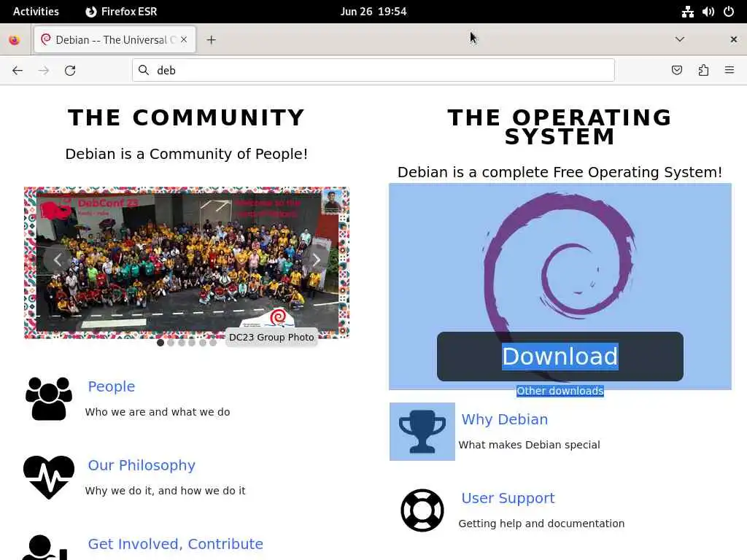Viewport: 747px width, 560px height.
Task: Open the clock and calendar menu
Action: coord(373,12)
